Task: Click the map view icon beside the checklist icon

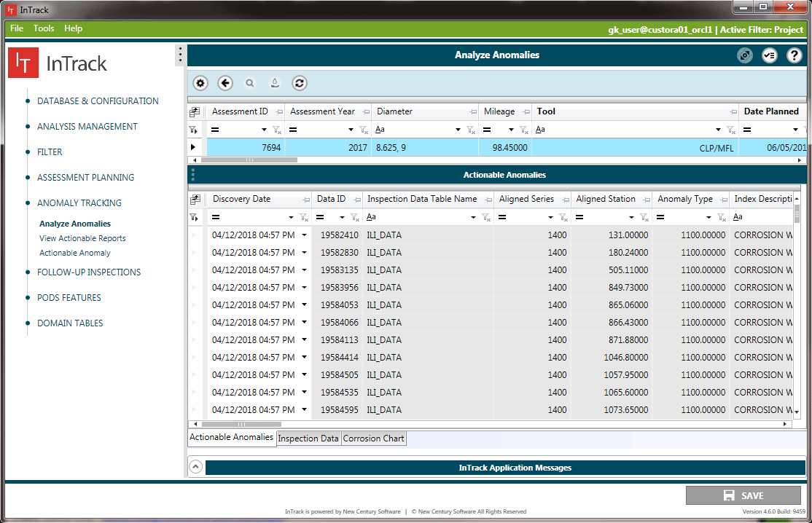Action: click(x=744, y=55)
